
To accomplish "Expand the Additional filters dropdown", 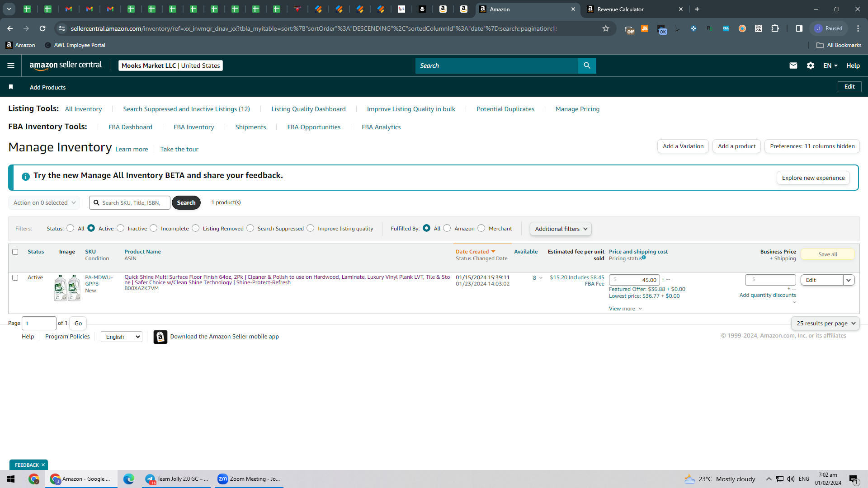I will tap(561, 229).
